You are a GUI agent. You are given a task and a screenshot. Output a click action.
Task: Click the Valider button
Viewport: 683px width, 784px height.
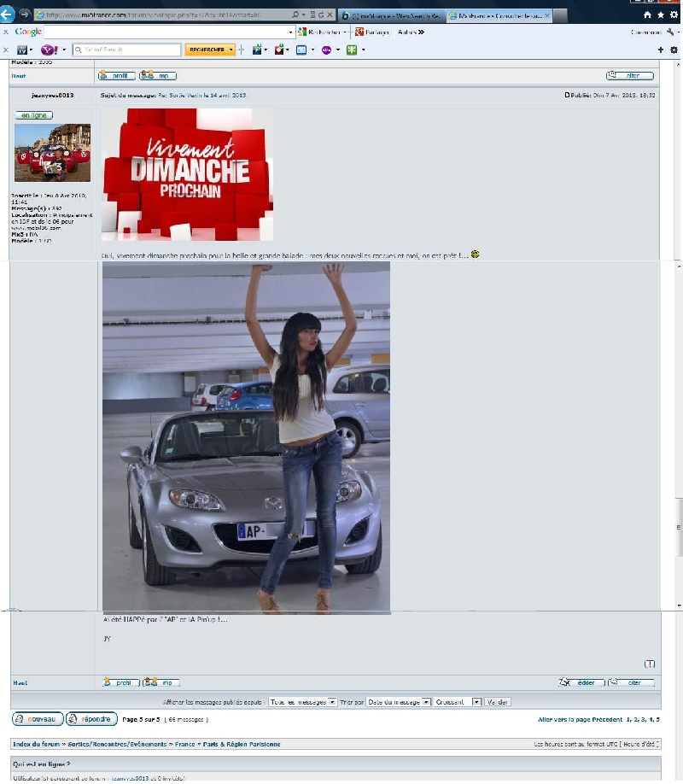497,702
